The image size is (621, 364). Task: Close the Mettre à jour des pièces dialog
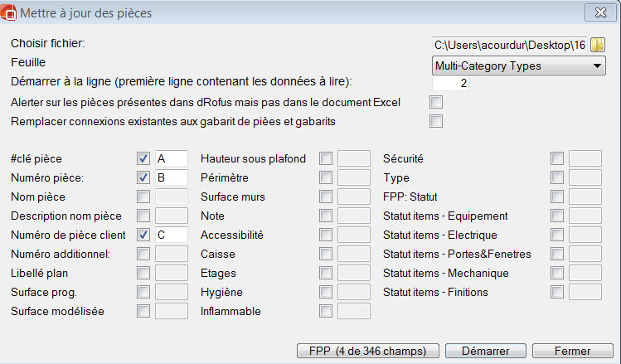click(595, 12)
